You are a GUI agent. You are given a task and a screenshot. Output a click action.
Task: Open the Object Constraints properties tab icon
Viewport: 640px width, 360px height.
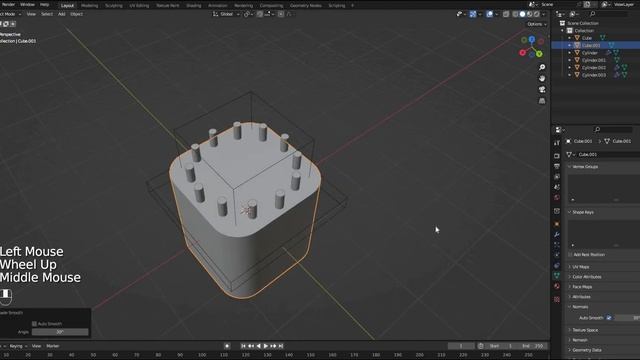coord(557,266)
